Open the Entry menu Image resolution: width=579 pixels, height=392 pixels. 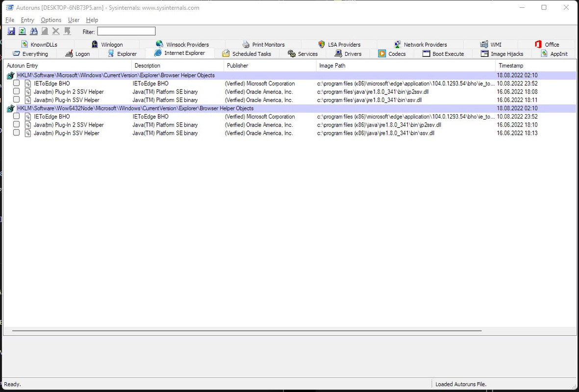[27, 20]
